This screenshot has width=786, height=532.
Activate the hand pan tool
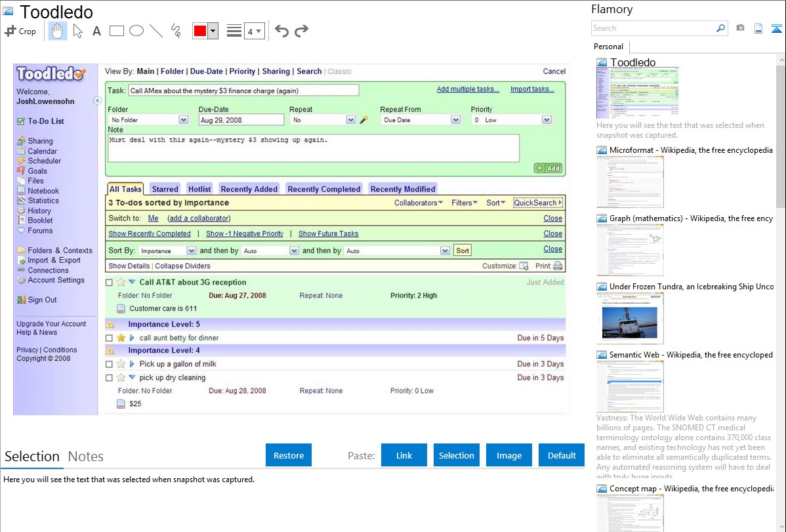tap(58, 31)
